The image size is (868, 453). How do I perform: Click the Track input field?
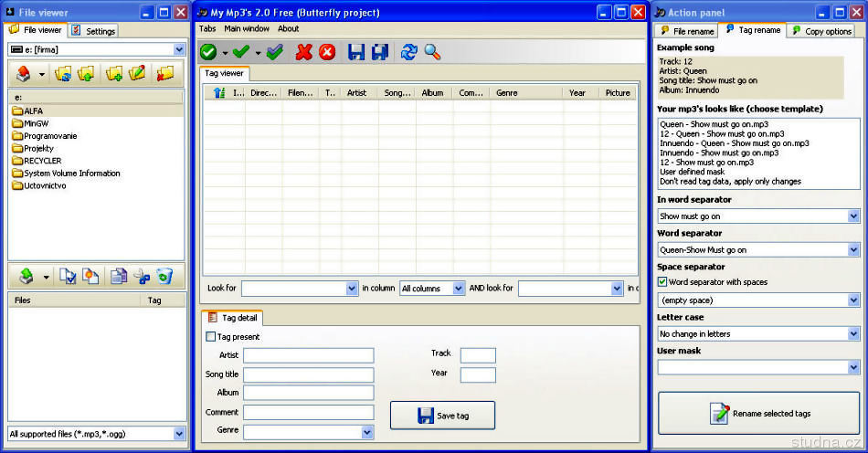coord(478,355)
